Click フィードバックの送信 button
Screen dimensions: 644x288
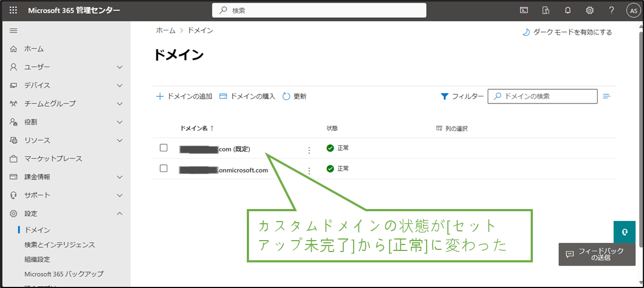tap(597, 254)
